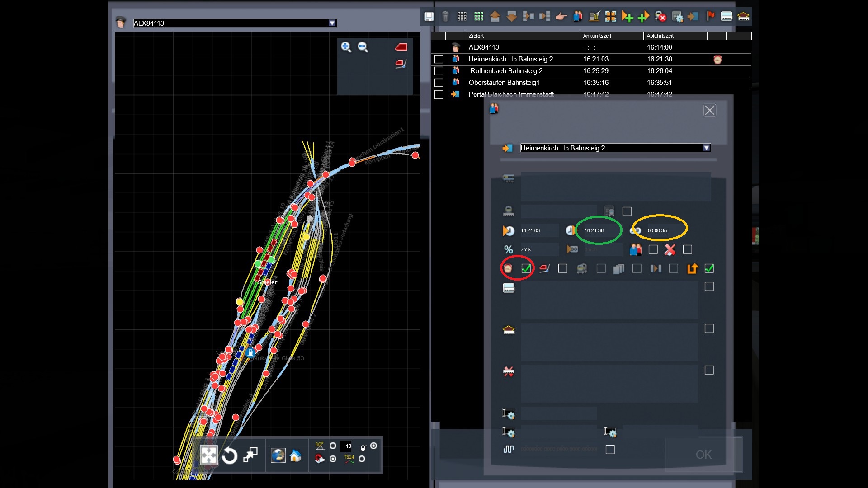
Task: Click the rotate tool in map toolbar
Action: 230,455
